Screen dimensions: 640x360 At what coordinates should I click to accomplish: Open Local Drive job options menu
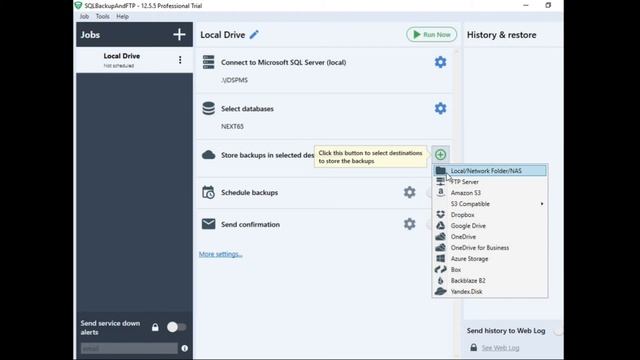click(x=180, y=60)
